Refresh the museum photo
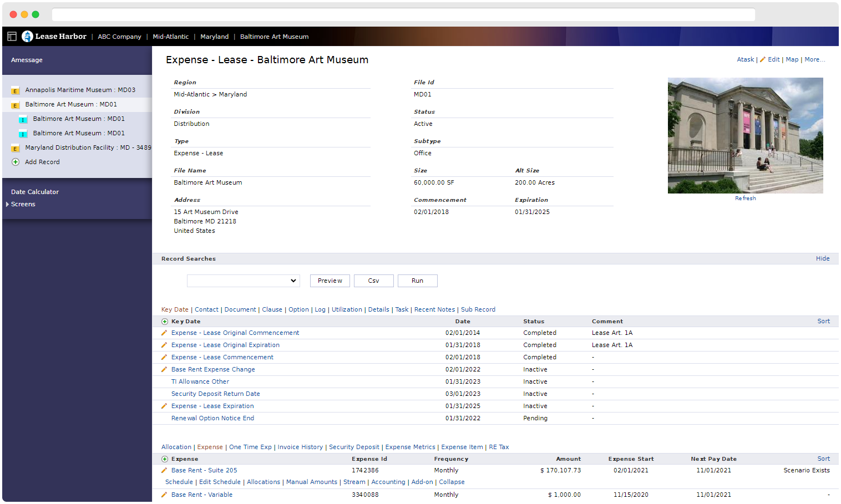Image resolution: width=841 pixels, height=504 pixels. [x=745, y=198]
